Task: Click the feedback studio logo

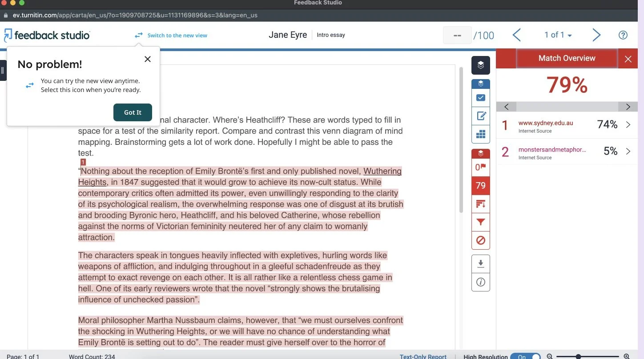Action: tap(47, 35)
